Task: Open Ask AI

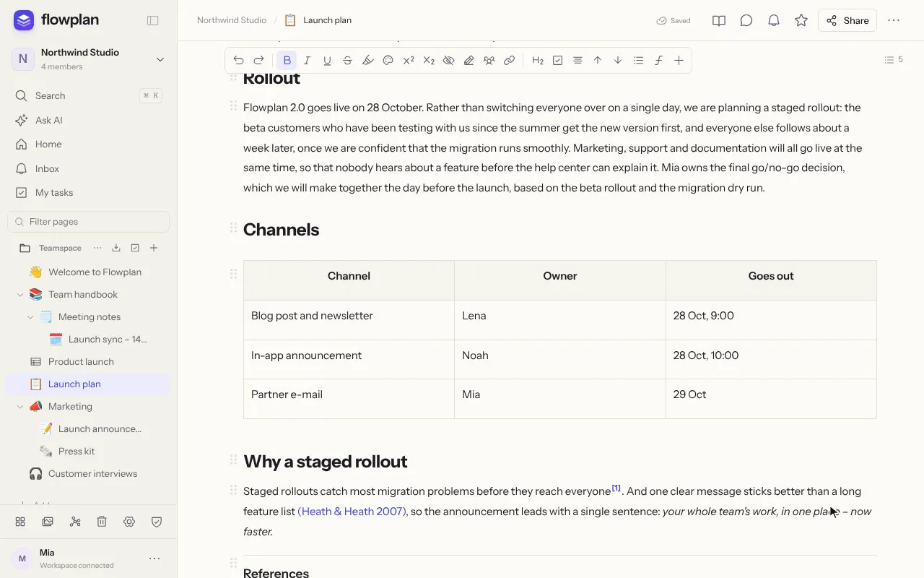Action: pyautogui.click(x=88, y=120)
